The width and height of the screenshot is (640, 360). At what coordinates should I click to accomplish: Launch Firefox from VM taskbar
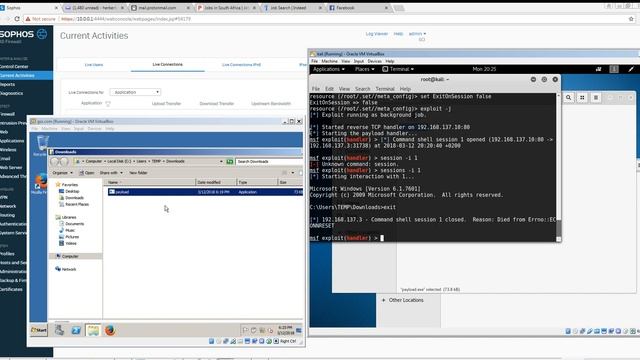(x=110, y=330)
